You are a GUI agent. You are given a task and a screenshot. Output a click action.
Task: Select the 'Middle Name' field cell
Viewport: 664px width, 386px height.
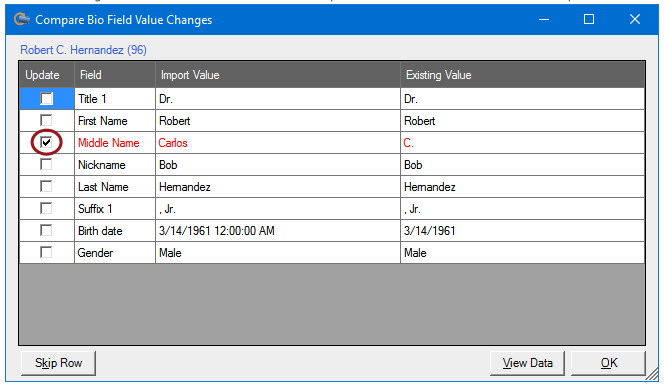[x=115, y=143]
